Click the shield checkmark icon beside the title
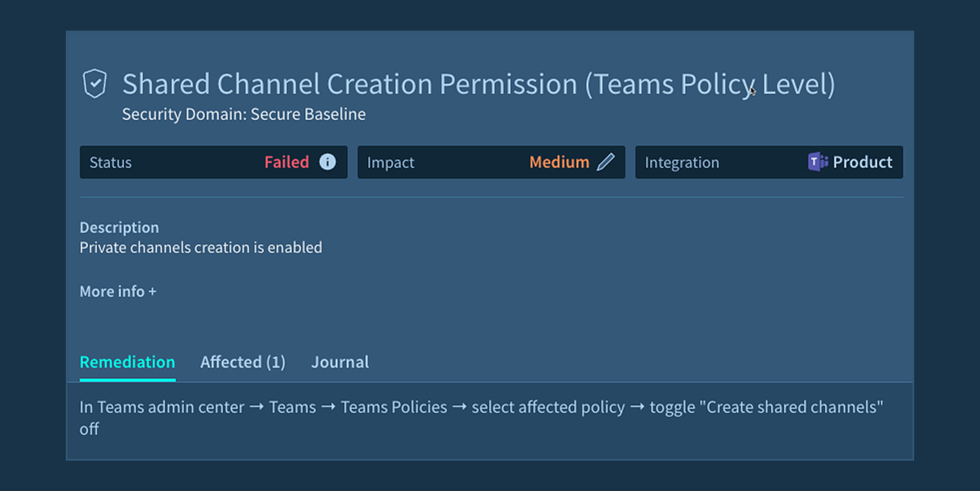Image resolution: width=980 pixels, height=491 pixels. [x=95, y=83]
